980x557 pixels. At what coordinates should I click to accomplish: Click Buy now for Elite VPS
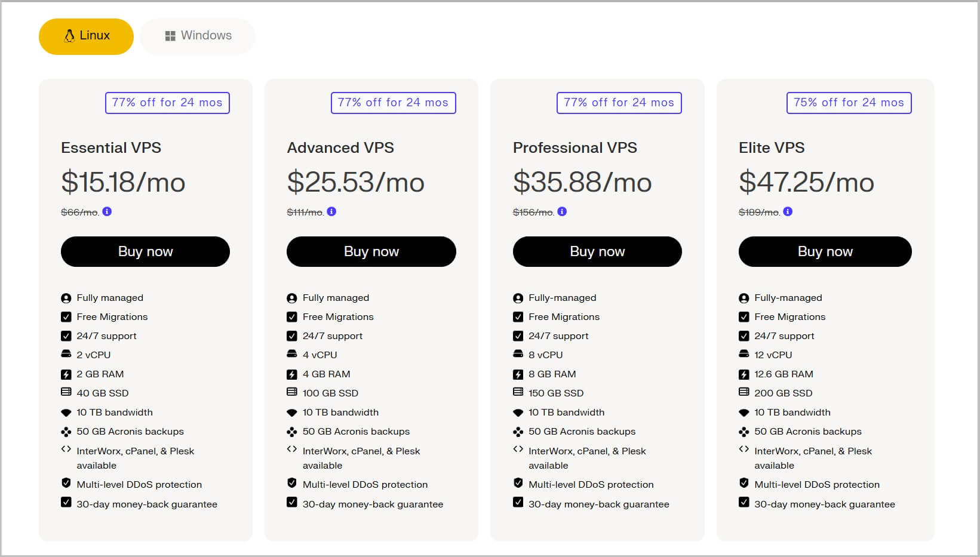coord(825,251)
